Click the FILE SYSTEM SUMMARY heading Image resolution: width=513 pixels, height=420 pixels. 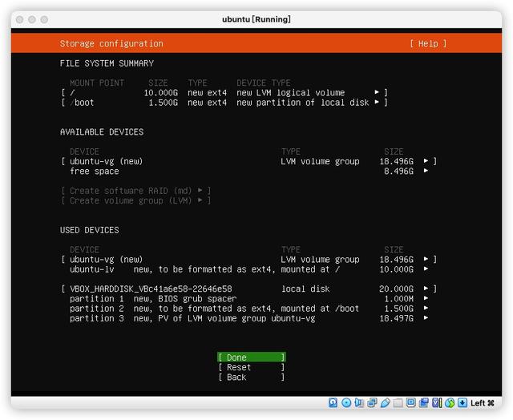tap(107, 63)
